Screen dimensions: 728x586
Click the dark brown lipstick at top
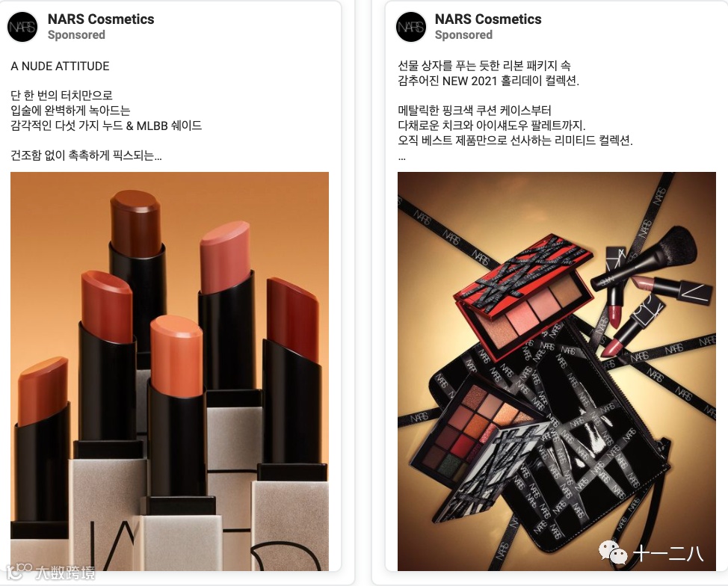click(135, 223)
